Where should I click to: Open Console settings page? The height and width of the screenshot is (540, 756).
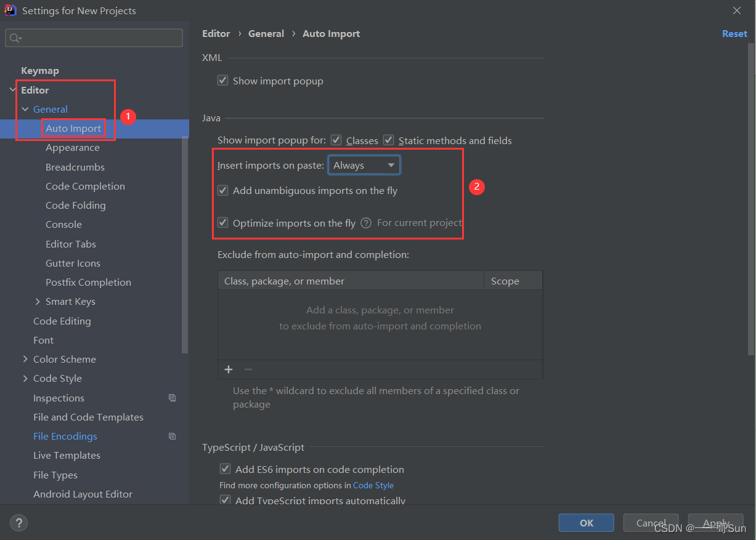[63, 224]
